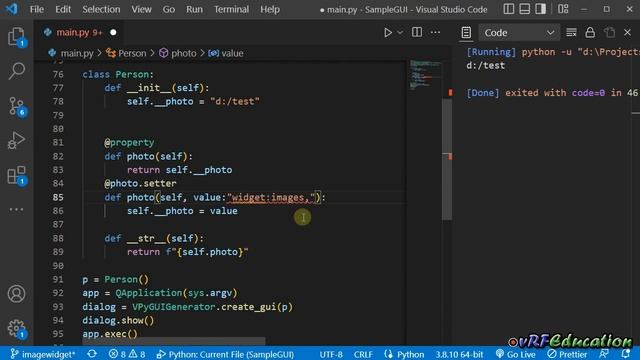Change CRLF end of line sequence
640x360 pixels.
point(363,354)
